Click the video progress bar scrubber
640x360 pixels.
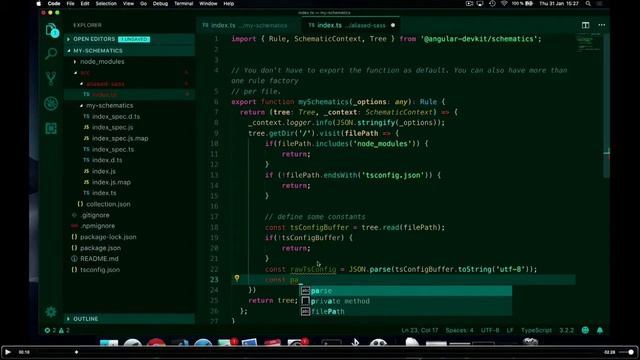pos(76,352)
